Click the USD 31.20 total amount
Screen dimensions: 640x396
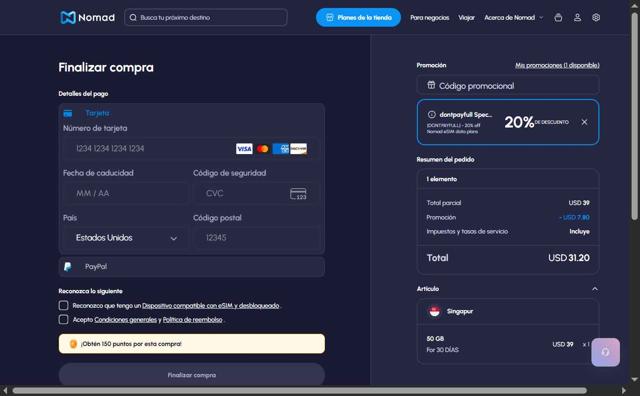(569, 258)
